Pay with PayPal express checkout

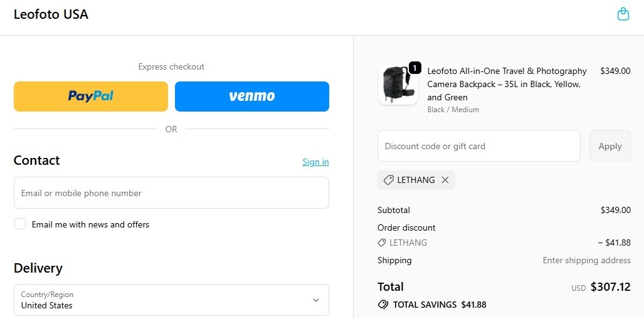(x=91, y=97)
